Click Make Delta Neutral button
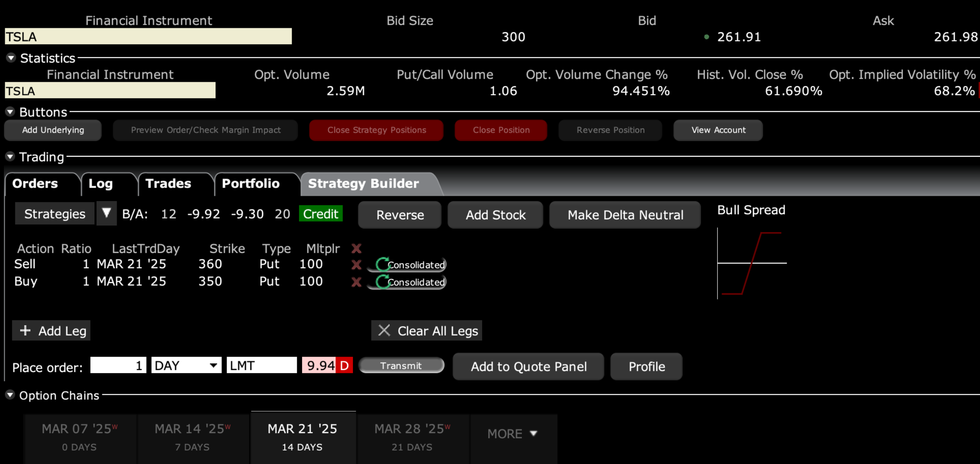The height and width of the screenshot is (464, 980). [625, 215]
